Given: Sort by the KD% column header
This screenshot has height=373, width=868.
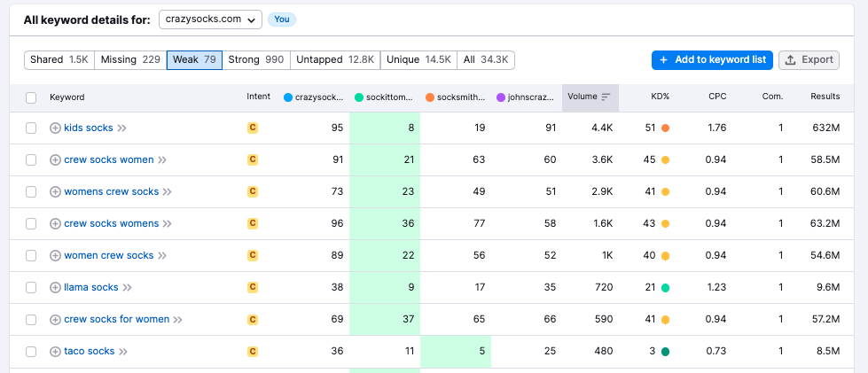Looking at the screenshot, I should (660, 97).
